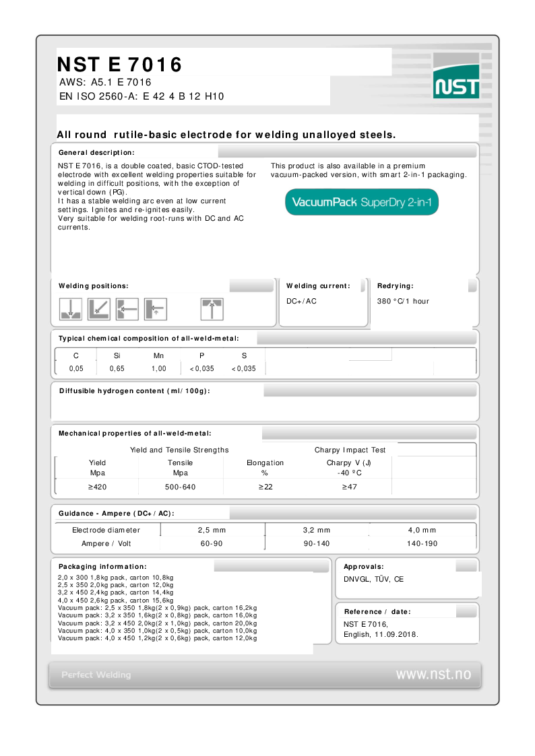Click the 'Guidance - Ampere (DC+/AC):' heading
This screenshot has height=756, width=535.
point(117,514)
